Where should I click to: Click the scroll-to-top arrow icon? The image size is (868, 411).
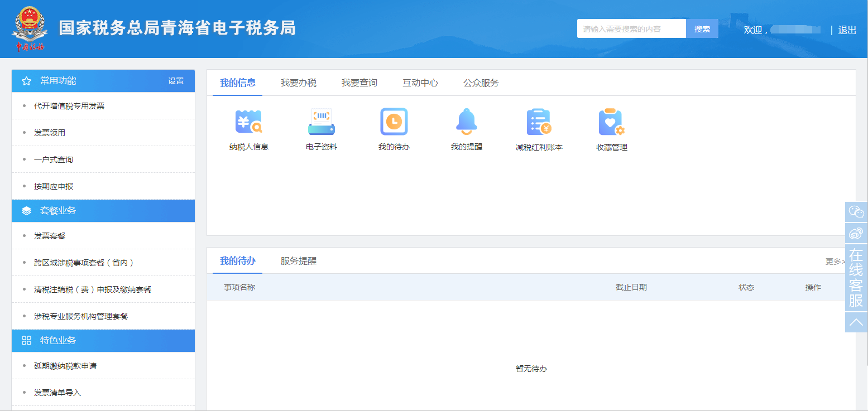856,322
